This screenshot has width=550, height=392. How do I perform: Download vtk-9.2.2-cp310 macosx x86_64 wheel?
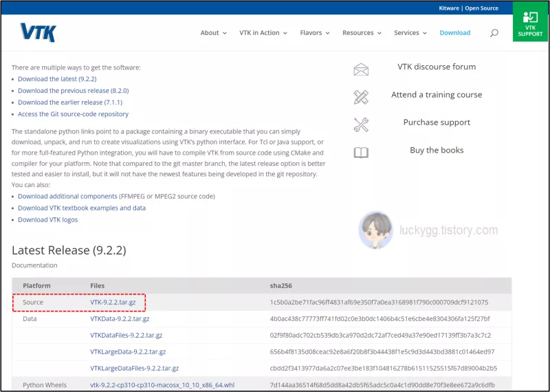click(x=162, y=385)
